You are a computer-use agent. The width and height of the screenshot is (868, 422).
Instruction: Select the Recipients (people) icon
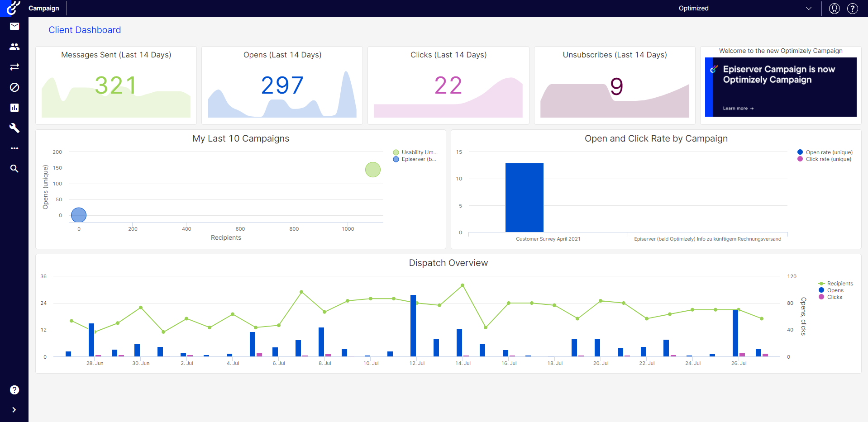pyautogui.click(x=14, y=46)
